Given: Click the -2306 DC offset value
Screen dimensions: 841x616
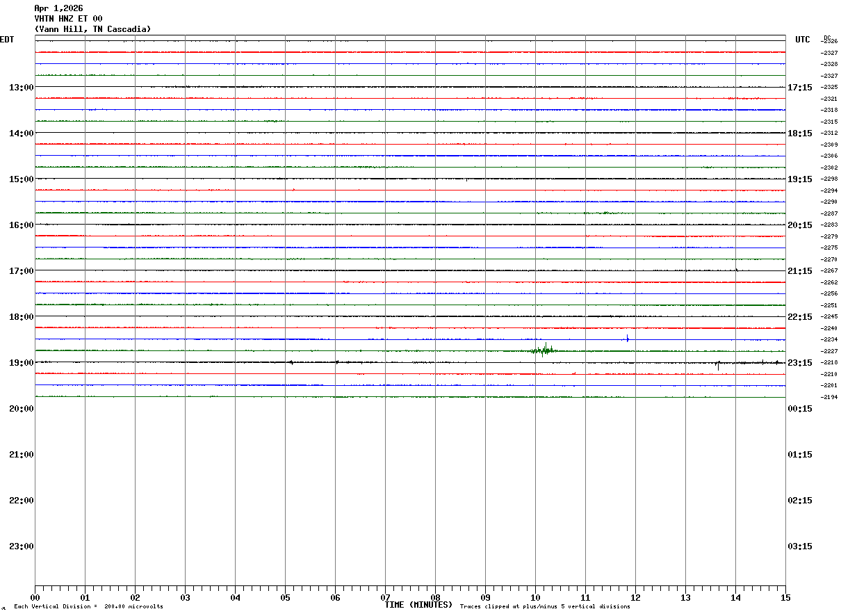Looking at the screenshot, I should point(830,156).
